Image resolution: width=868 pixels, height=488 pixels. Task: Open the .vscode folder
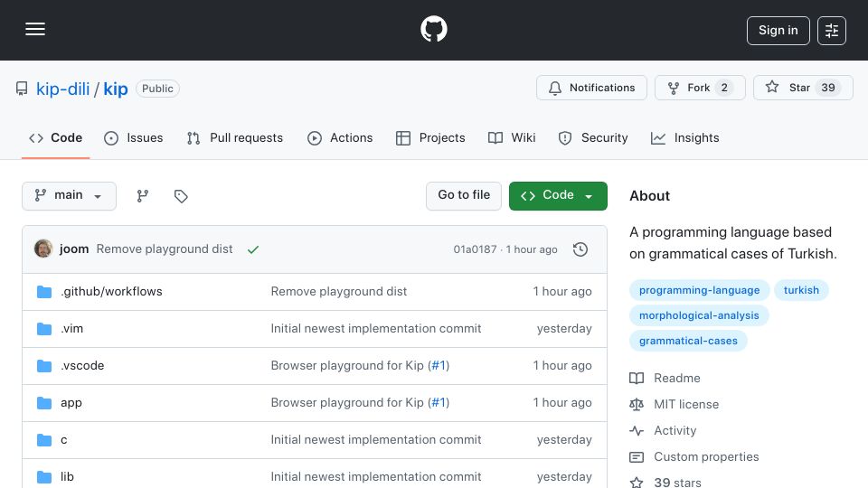[82, 366]
